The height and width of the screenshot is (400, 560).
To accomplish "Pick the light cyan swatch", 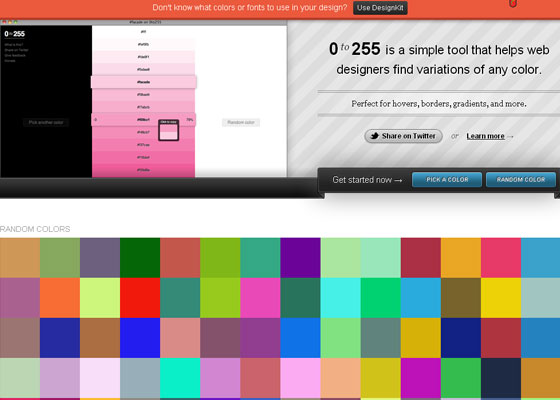I will click(x=341, y=298).
